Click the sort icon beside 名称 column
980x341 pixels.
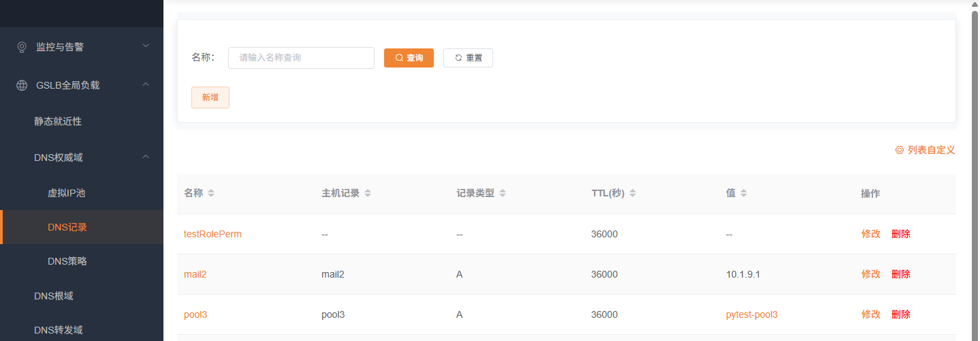pyautogui.click(x=211, y=194)
